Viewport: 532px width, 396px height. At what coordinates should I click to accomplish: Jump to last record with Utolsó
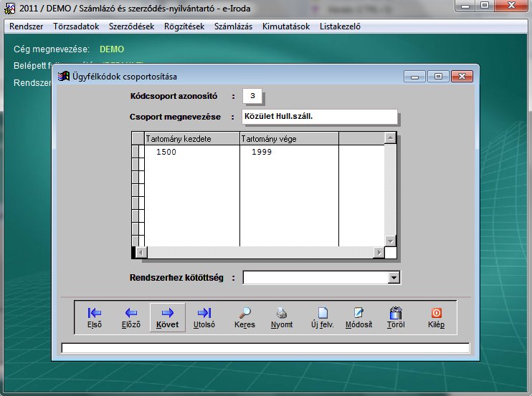pyautogui.click(x=204, y=317)
